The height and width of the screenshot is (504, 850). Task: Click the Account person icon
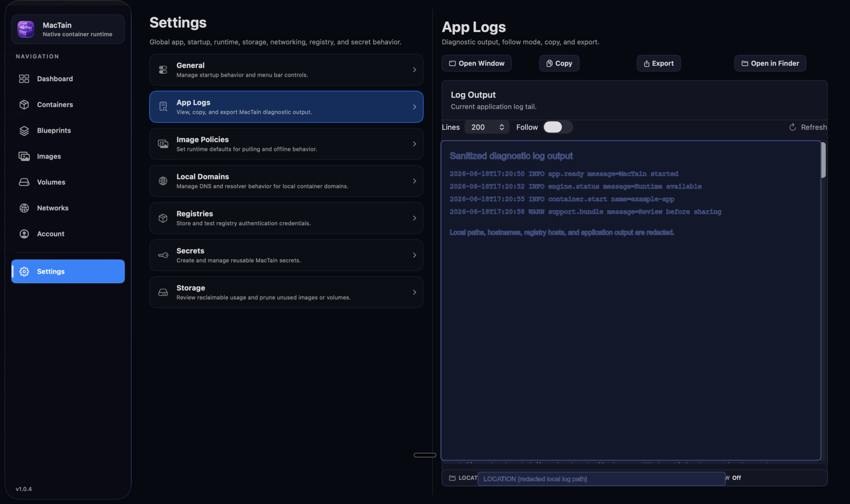pos(24,234)
